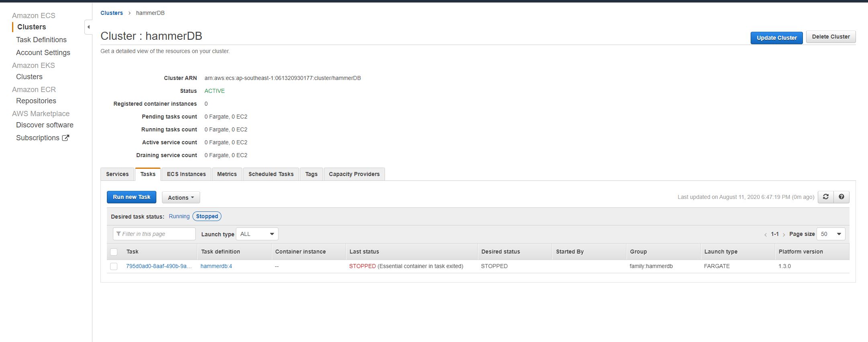Image resolution: width=868 pixels, height=342 pixels.
Task: Open Subscriptions external link
Action: tap(42, 138)
